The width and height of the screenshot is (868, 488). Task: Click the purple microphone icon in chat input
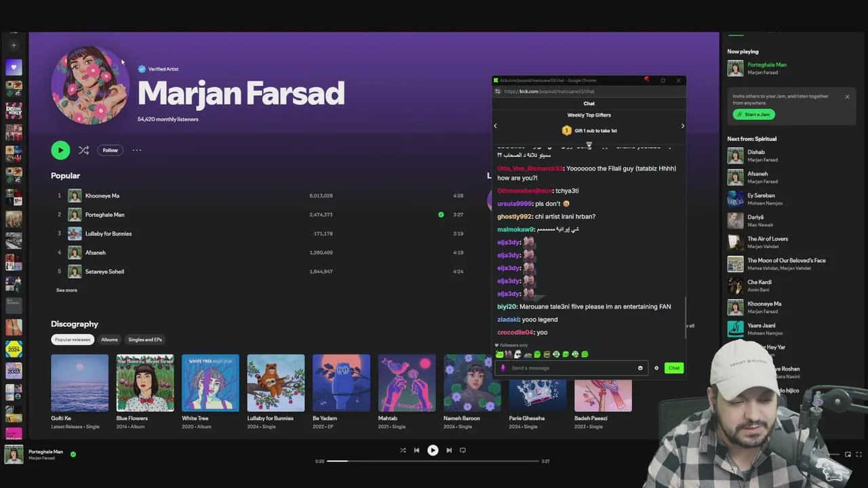point(502,368)
